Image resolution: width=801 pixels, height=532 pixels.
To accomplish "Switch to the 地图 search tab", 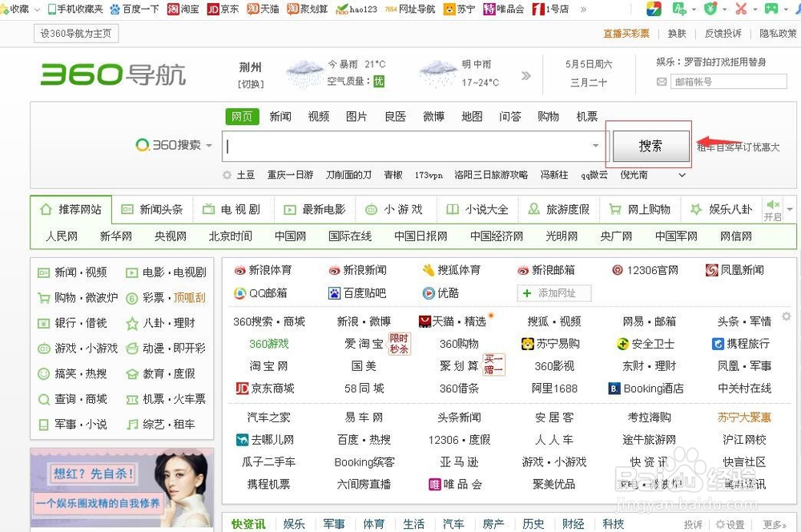I will tap(472, 116).
